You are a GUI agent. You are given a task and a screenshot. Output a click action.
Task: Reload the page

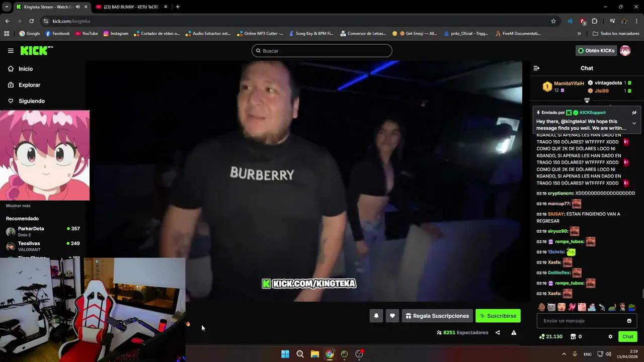tap(31, 21)
